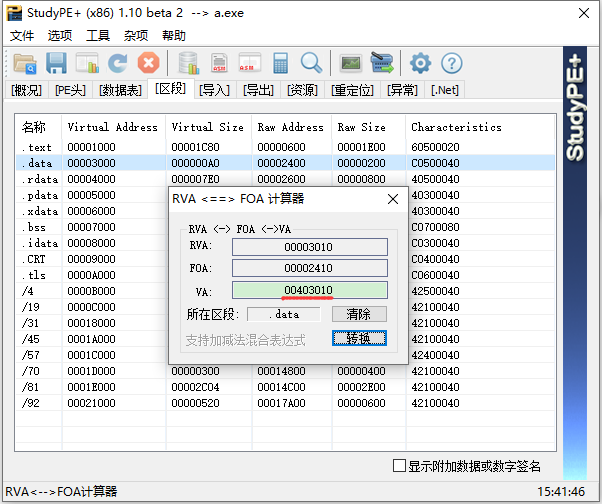Select the /92 section row
This screenshot has height=504, width=602.
pos(285,403)
